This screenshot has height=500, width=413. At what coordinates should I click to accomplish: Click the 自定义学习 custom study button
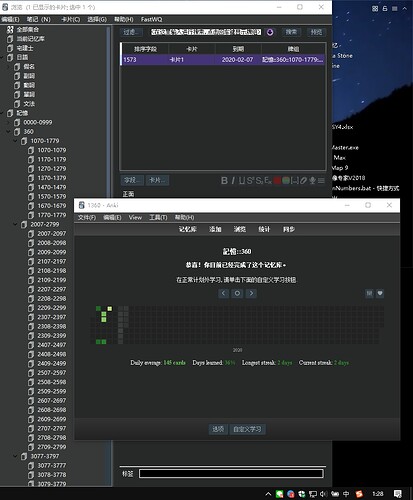pyautogui.click(x=247, y=429)
